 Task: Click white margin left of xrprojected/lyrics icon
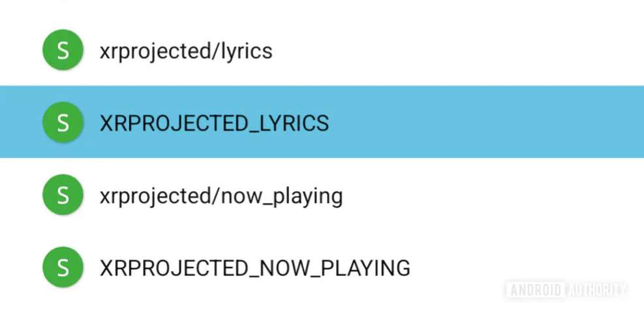coord(20,51)
